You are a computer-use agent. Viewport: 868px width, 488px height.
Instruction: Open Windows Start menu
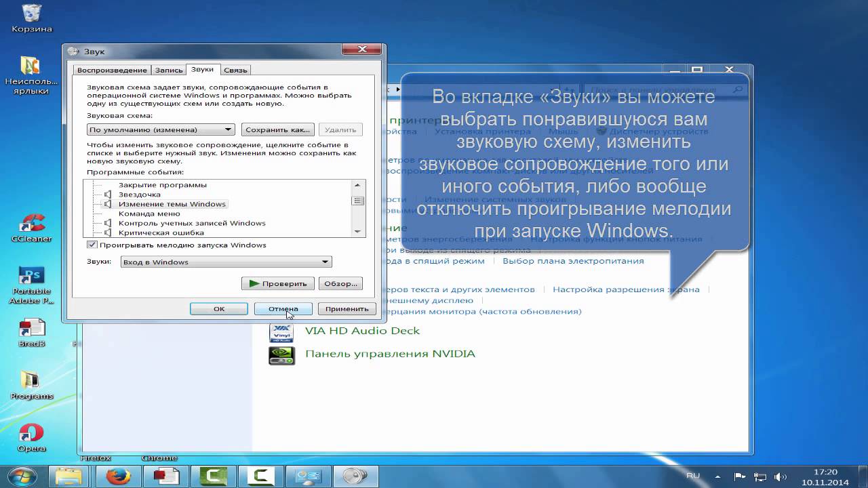(x=22, y=476)
